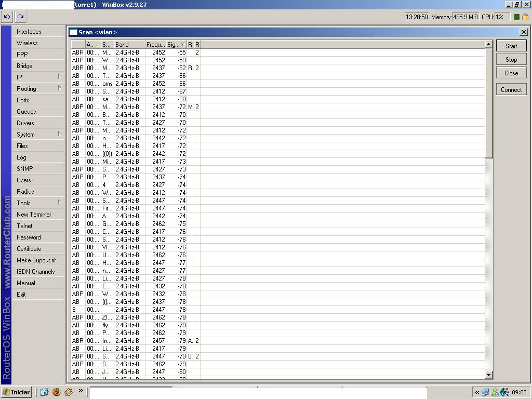Sort by the A.. address column header

coord(94,45)
